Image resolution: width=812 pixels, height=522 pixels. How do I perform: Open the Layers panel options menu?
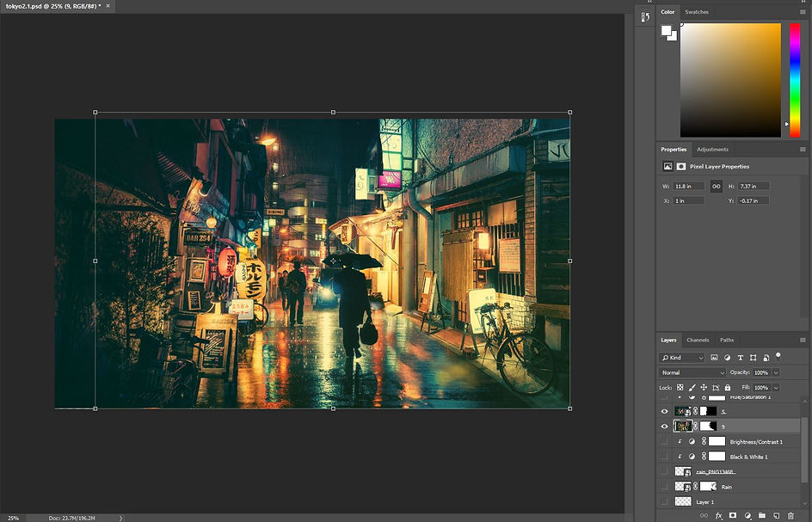click(x=803, y=341)
